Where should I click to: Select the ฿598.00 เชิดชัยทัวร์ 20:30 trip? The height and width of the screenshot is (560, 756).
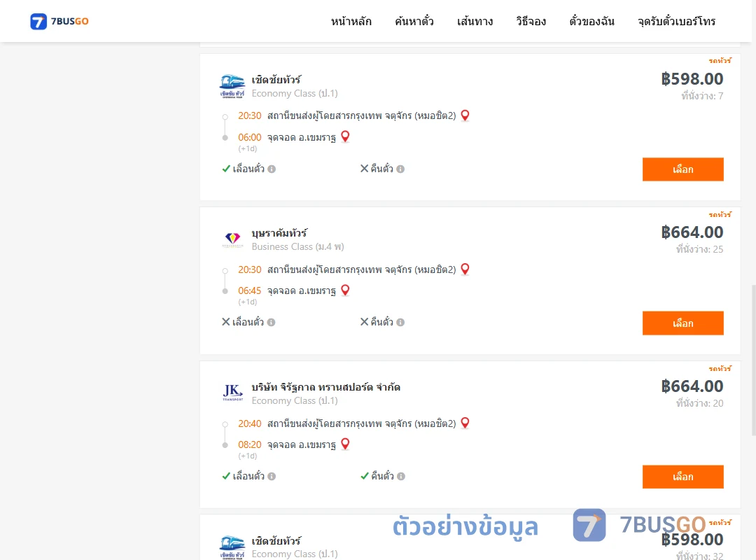[x=682, y=169]
